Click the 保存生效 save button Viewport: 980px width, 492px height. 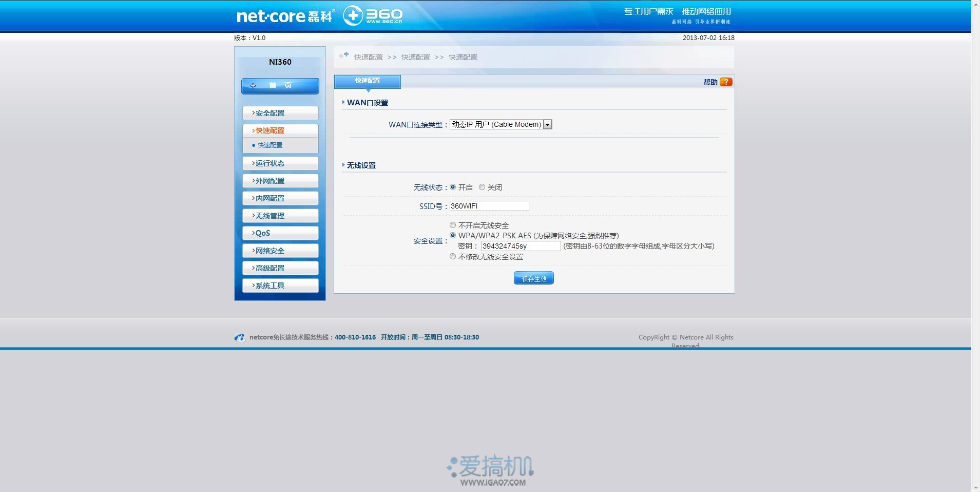pos(534,278)
